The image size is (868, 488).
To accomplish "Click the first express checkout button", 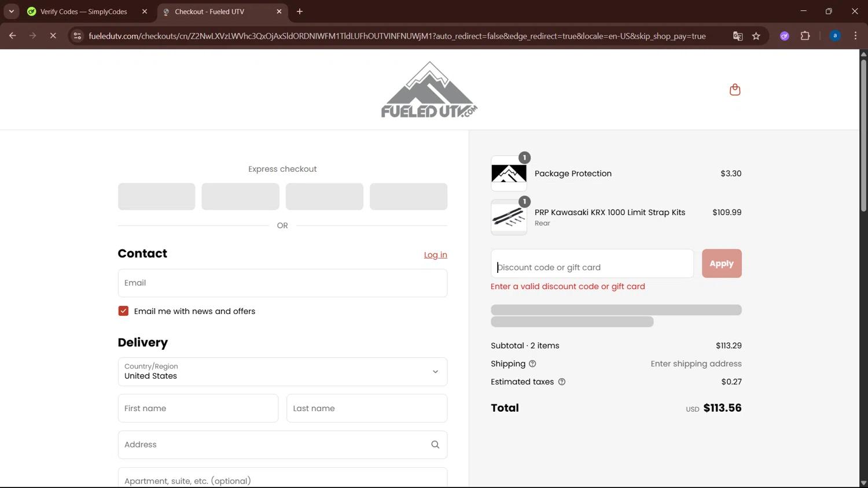I will [156, 197].
